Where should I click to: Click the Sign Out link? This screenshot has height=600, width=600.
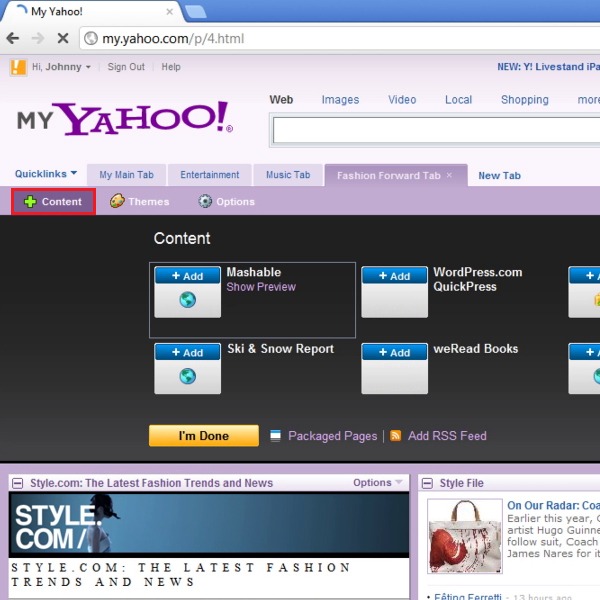pyautogui.click(x=126, y=67)
